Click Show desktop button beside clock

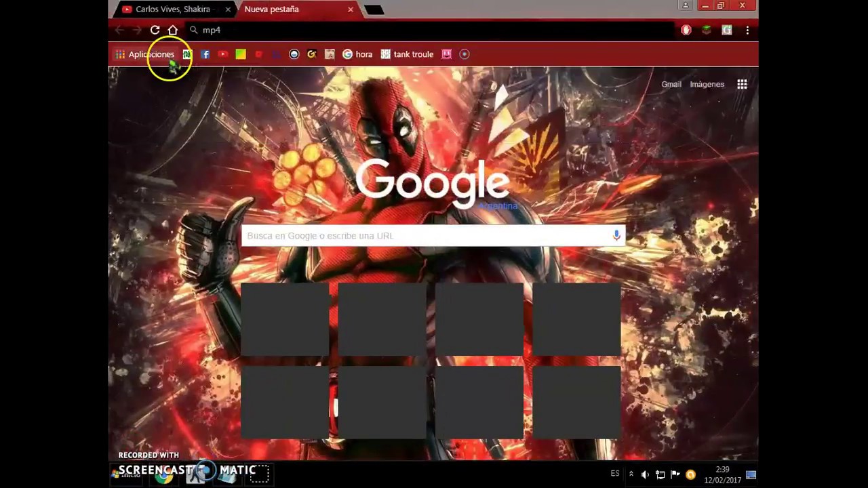[751, 474]
